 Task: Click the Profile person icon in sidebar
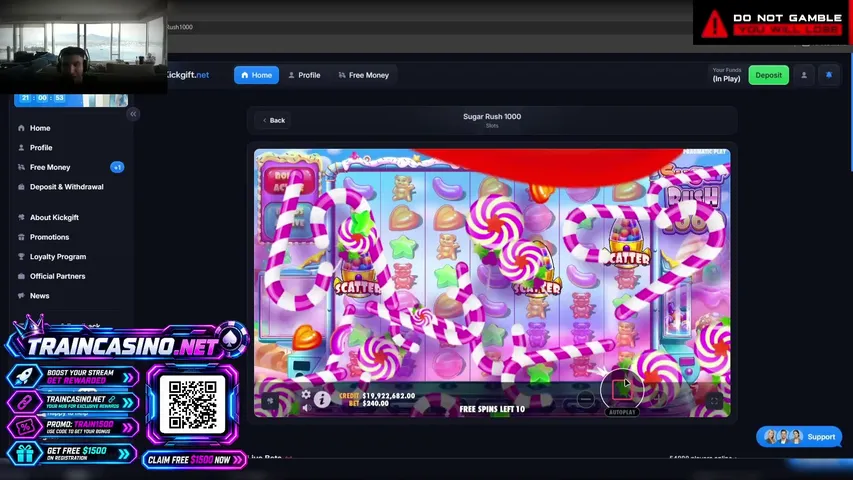pyautogui.click(x=21, y=147)
